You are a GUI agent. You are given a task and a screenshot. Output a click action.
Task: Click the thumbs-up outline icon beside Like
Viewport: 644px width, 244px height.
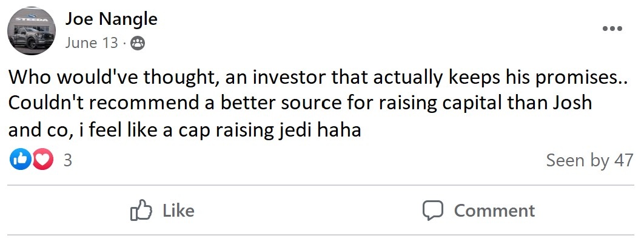(141, 210)
